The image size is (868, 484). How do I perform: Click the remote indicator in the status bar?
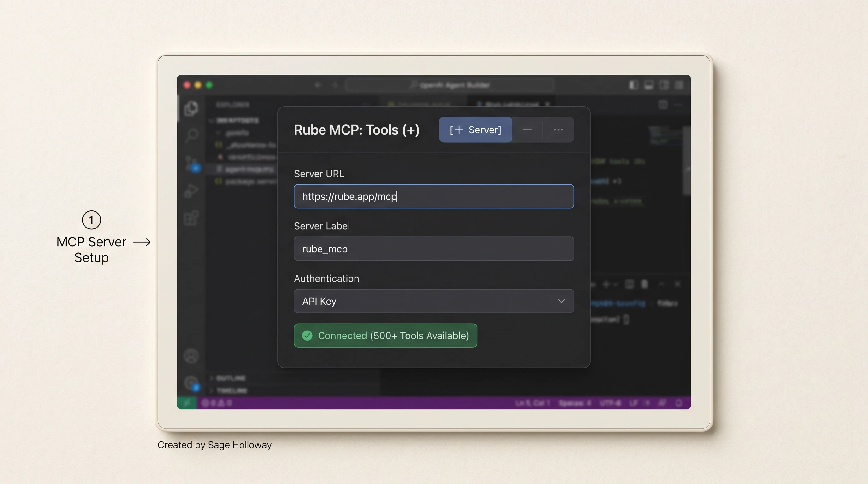coord(187,403)
